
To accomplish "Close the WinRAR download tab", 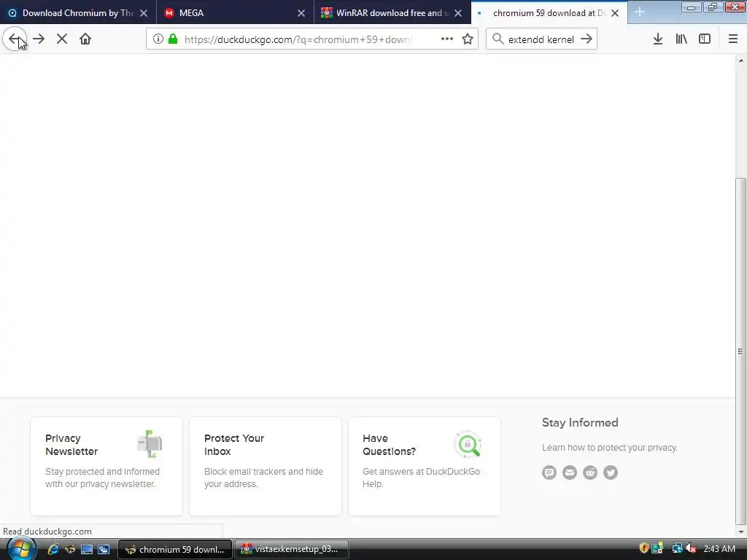I will pos(458,13).
